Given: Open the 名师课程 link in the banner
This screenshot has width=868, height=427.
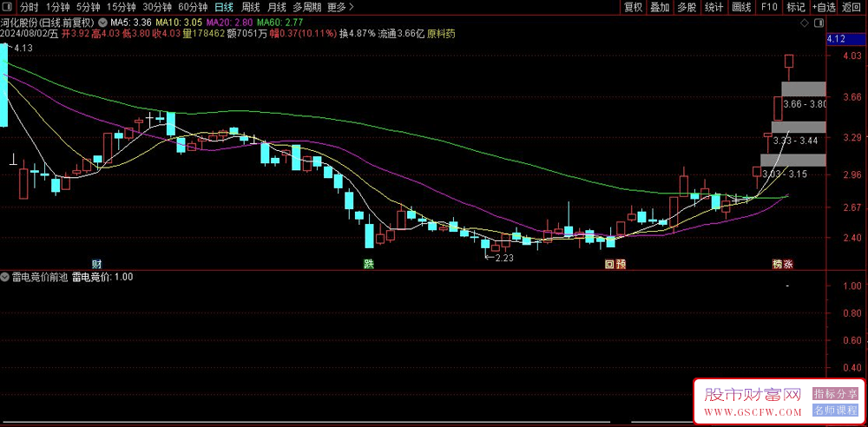Looking at the screenshot, I should tap(835, 411).
